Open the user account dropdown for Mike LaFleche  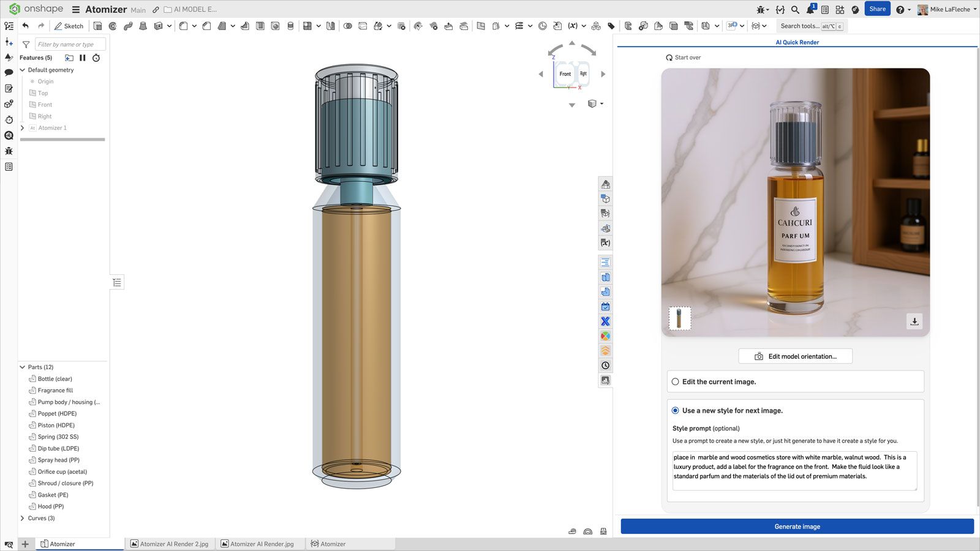click(x=948, y=10)
